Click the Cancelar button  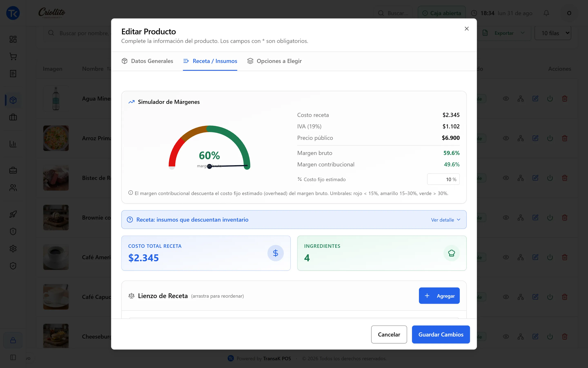click(389, 334)
